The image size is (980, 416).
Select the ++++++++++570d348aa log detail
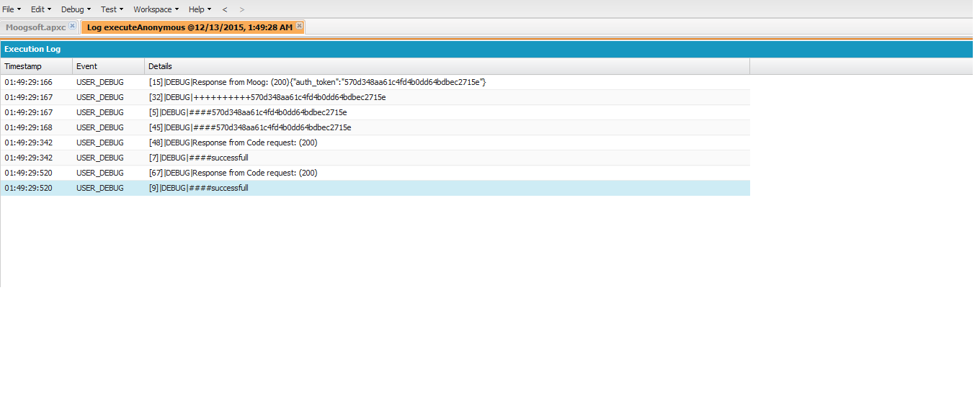267,97
